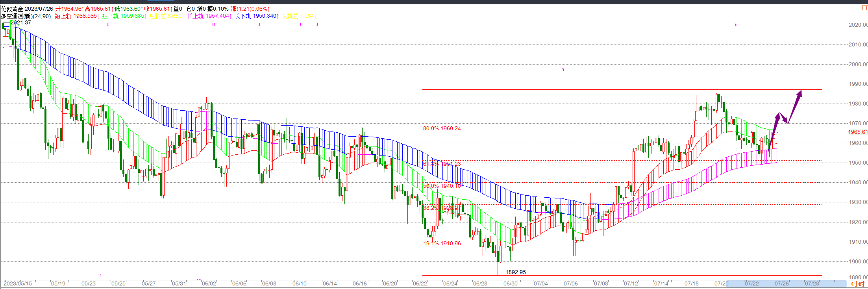Click the 80.9% 1969.24 Fibonacci label
868x289 pixels.
(x=442, y=128)
